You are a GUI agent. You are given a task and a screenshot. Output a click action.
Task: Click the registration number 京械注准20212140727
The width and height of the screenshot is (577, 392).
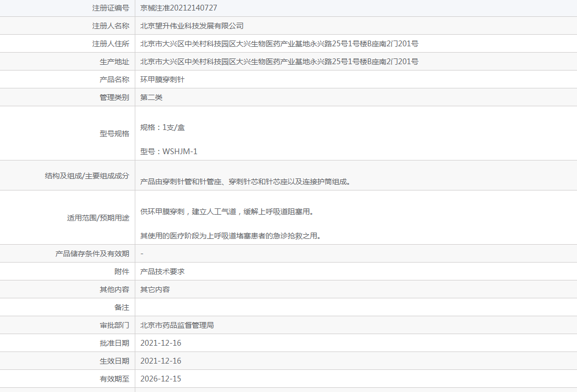(x=178, y=8)
